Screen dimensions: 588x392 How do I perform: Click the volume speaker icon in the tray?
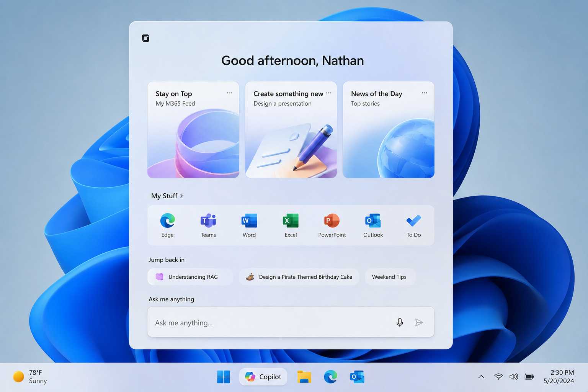pyautogui.click(x=514, y=377)
